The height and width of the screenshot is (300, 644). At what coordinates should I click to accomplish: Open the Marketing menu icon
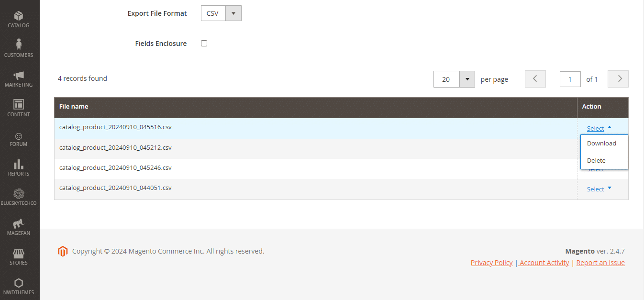(x=19, y=78)
